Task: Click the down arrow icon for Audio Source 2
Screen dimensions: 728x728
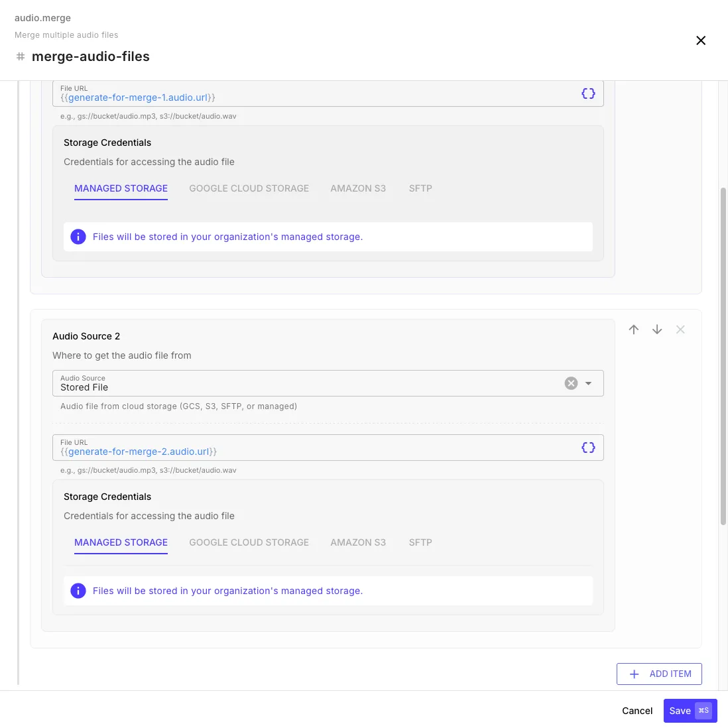Action: [x=657, y=329]
